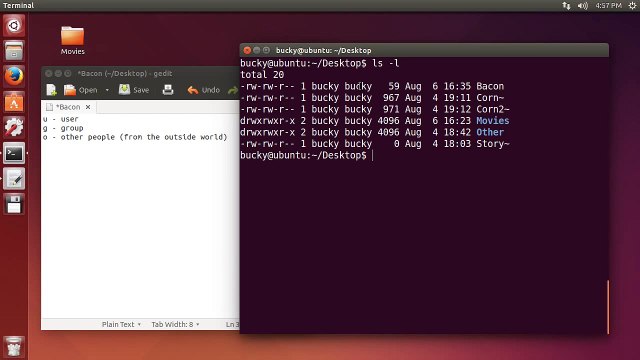Viewport: 640px width, 360px height.
Task: Click the bottom terminal prompt line
Action: [x=306, y=155]
